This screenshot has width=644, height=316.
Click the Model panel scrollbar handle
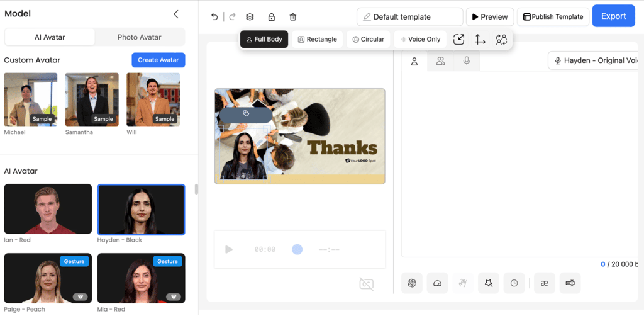click(197, 189)
